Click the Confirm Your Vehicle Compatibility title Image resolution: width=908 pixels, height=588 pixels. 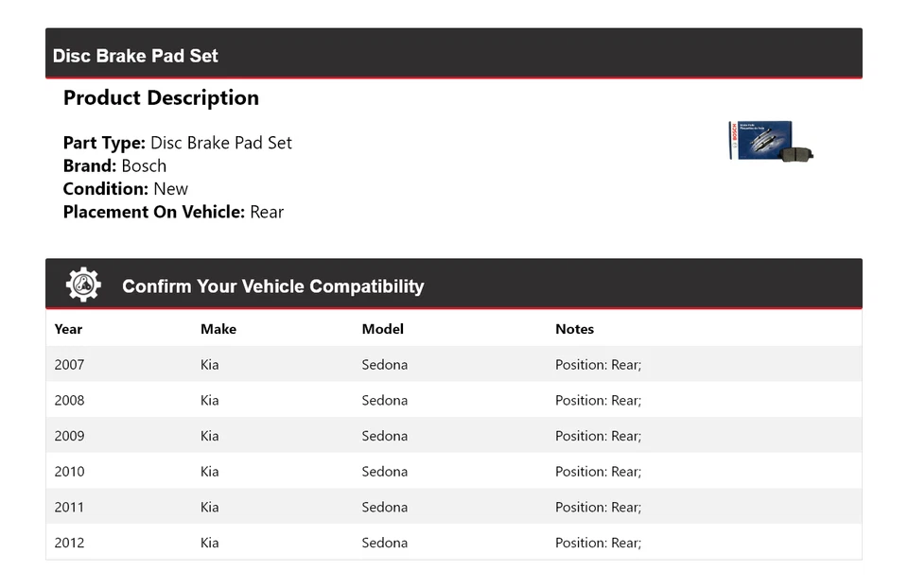coord(272,286)
